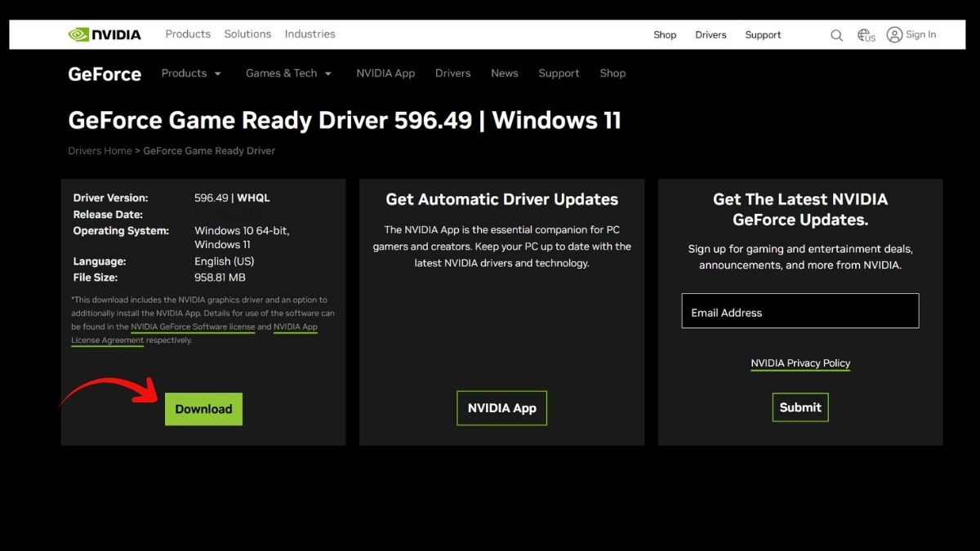Click the Get Automatic Driver Updates heading

(502, 199)
